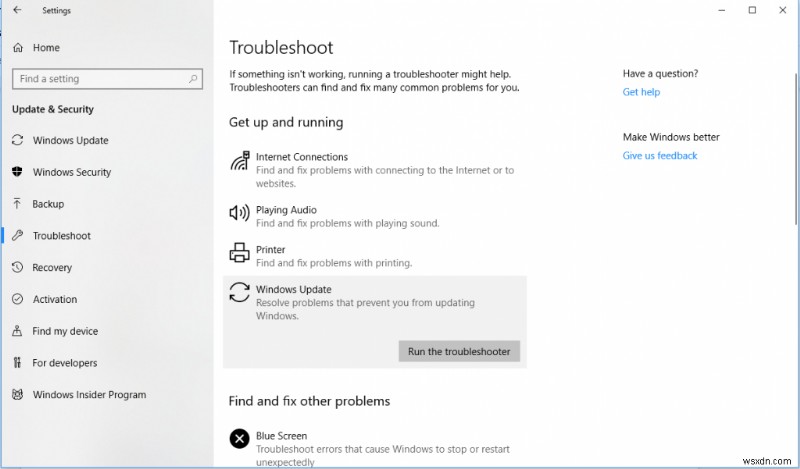Close the Settings window
The width and height of the screenshot is (800, 469).
(x=783, y=10)
